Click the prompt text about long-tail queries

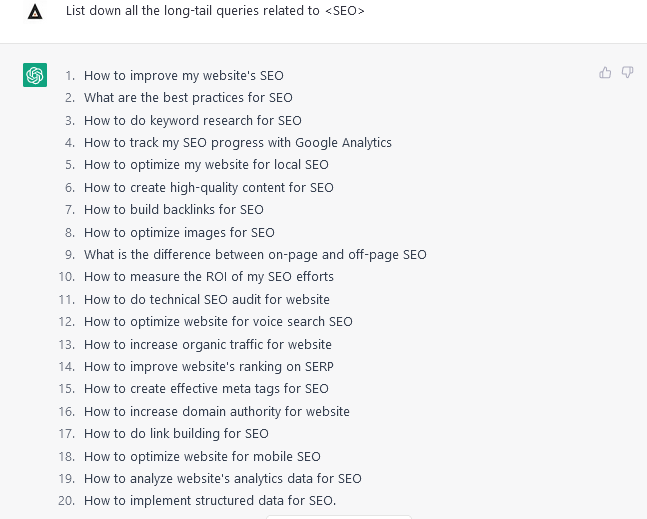click(215, 11)
